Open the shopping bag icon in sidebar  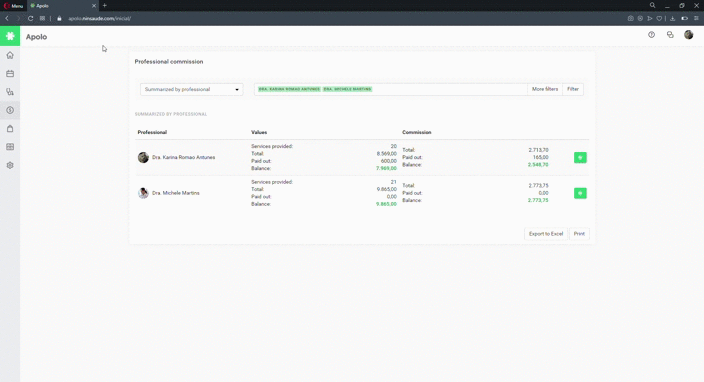[10, 128]
